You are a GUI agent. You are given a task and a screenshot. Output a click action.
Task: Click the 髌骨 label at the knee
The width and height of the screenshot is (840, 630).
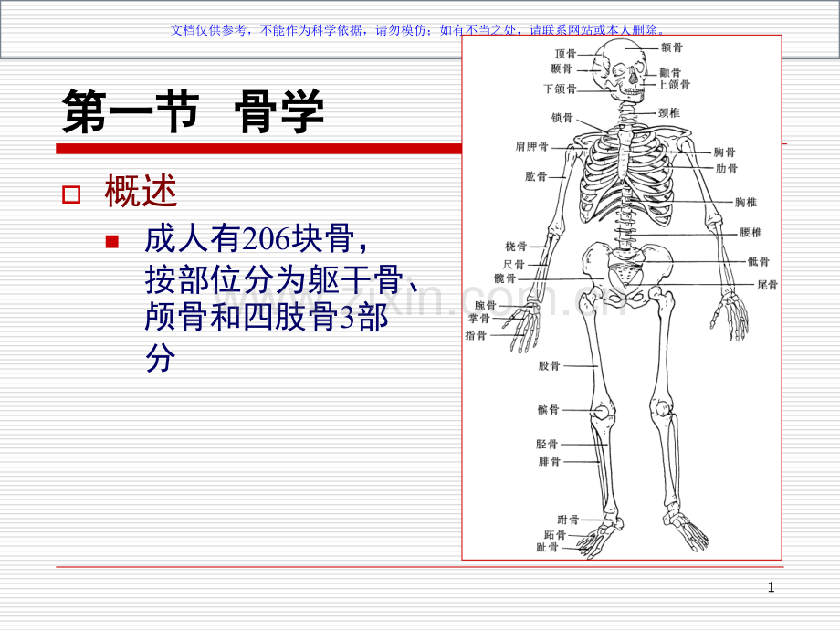(x=548, y=410)
